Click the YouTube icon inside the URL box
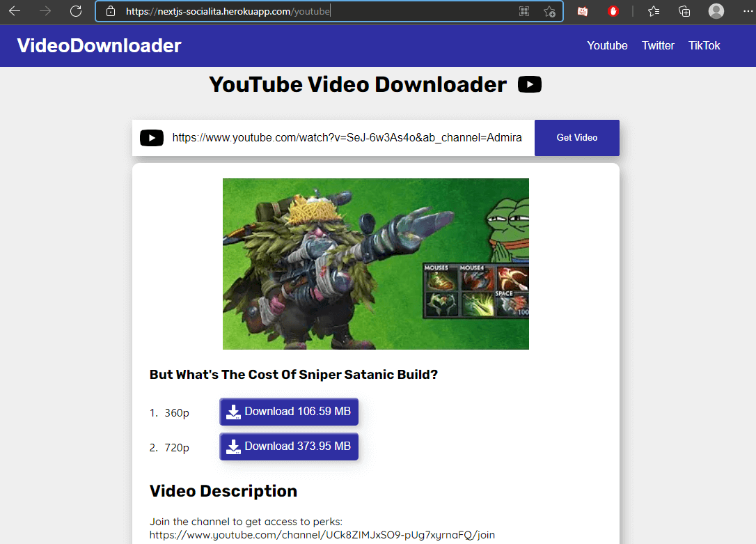This screenshot has height=544, width=756. 151,138
